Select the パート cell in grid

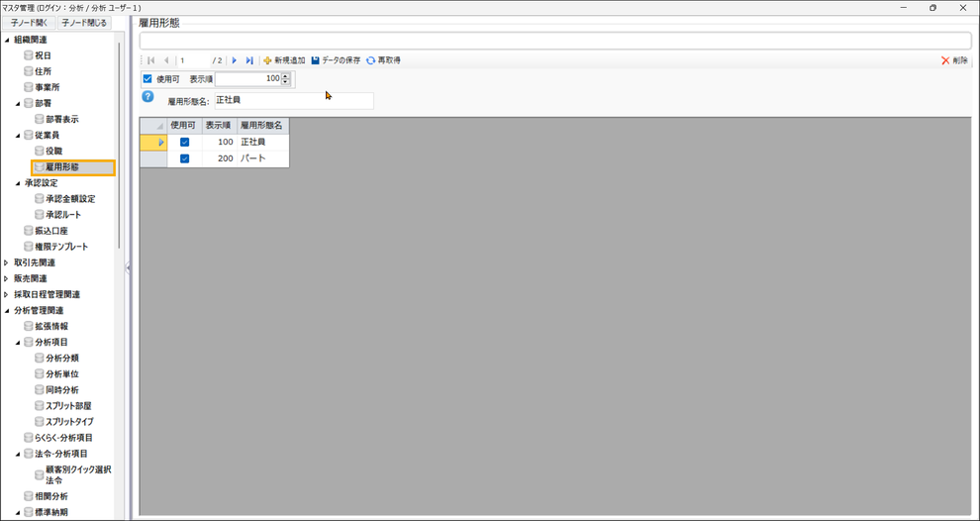click(x=263, y=158)
